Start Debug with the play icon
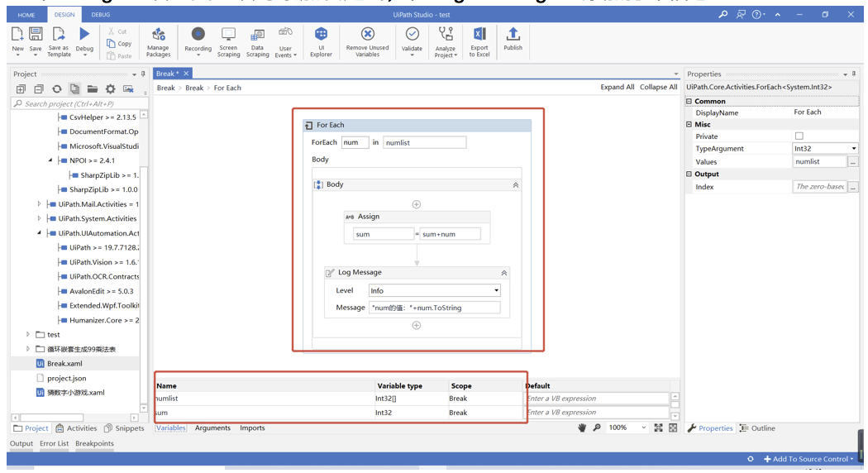This screenshot has width=868, height=473. [84, 35]
